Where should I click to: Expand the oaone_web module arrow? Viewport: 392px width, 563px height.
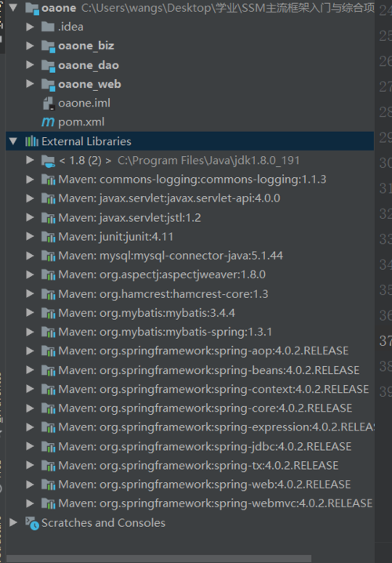[x=30, y=84]
